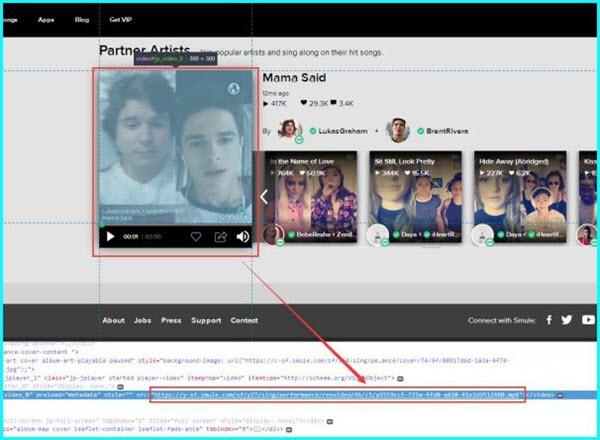
Task: Open the Get VIP menu item
Action: pyautogui.click(x=121, y=20)
